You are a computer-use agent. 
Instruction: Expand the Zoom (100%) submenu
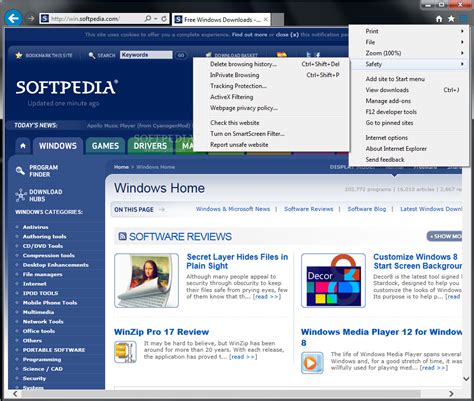409,53
